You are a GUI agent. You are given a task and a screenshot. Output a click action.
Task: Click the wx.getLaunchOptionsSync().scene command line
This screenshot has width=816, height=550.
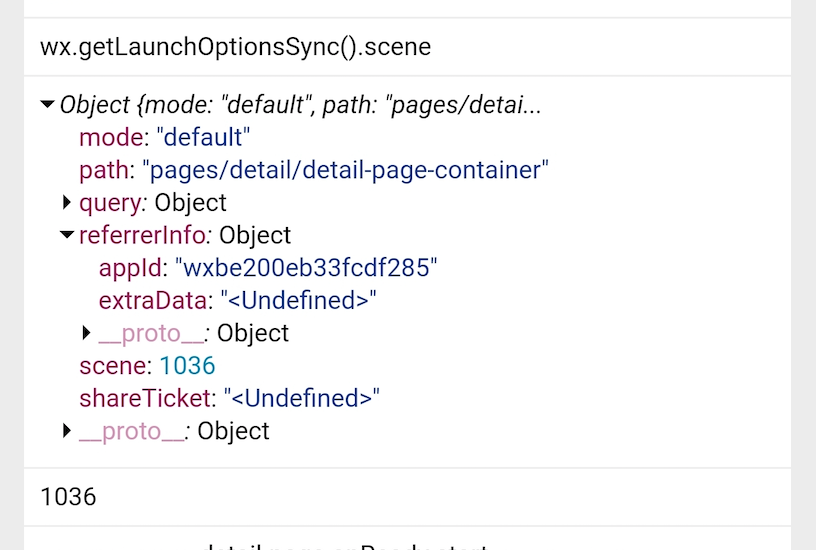[x=235, y=47]
